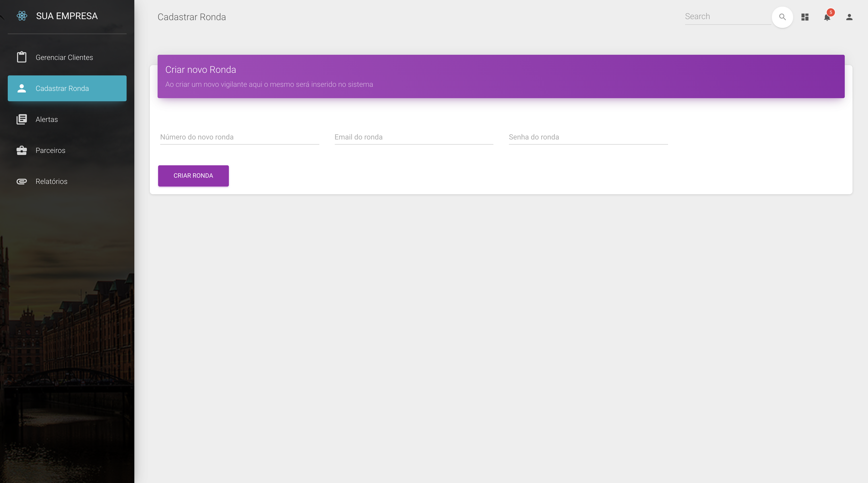The image size is (868, 483).
Task: Focus the Número do novo ronda field
Action: [239, 137]
